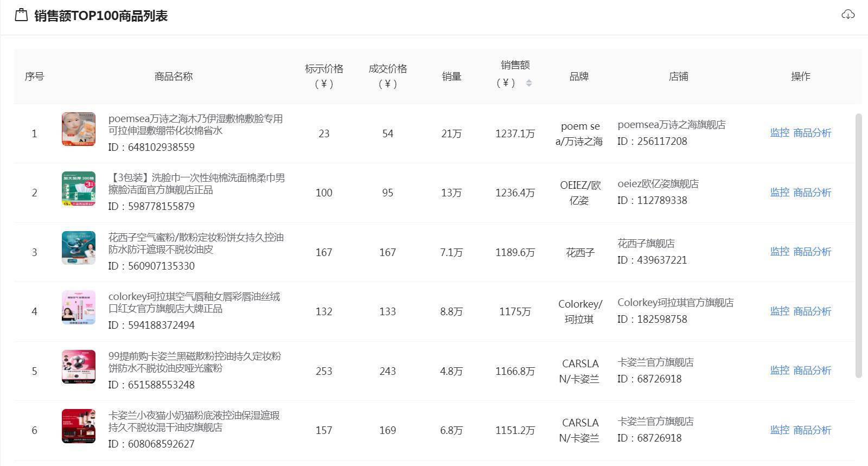
Task: Sort by 销售额 using the sort arrows
Action: coord(529,83)
